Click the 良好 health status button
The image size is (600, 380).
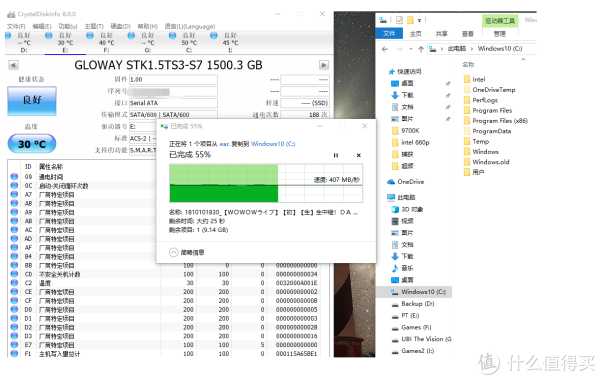[x=32, y=101]
